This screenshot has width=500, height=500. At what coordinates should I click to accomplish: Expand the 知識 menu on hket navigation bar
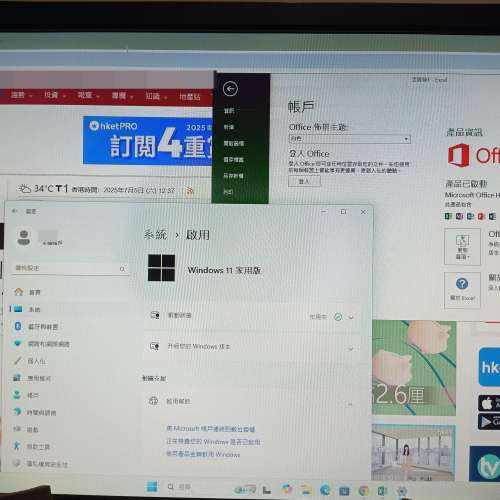(x=156, y=96)
